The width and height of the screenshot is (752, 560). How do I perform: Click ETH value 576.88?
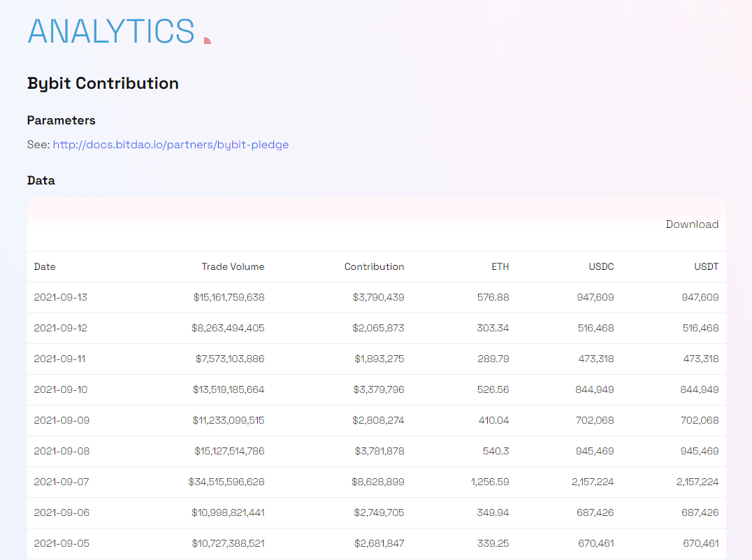click(493, 298)
